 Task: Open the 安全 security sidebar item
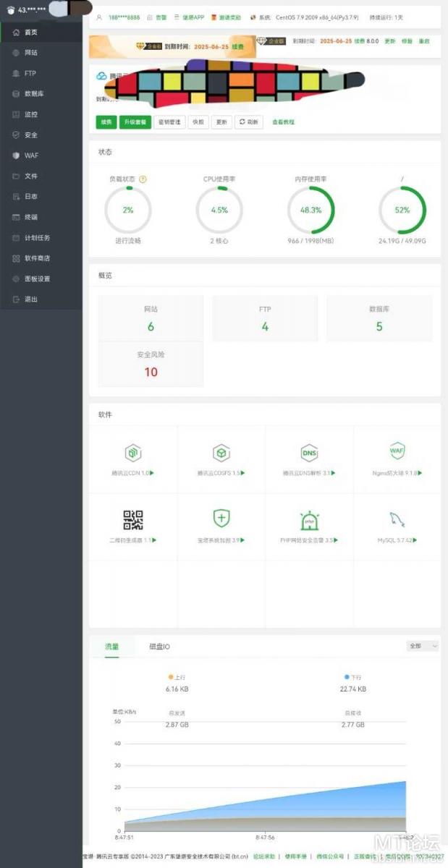coord(41,135)
